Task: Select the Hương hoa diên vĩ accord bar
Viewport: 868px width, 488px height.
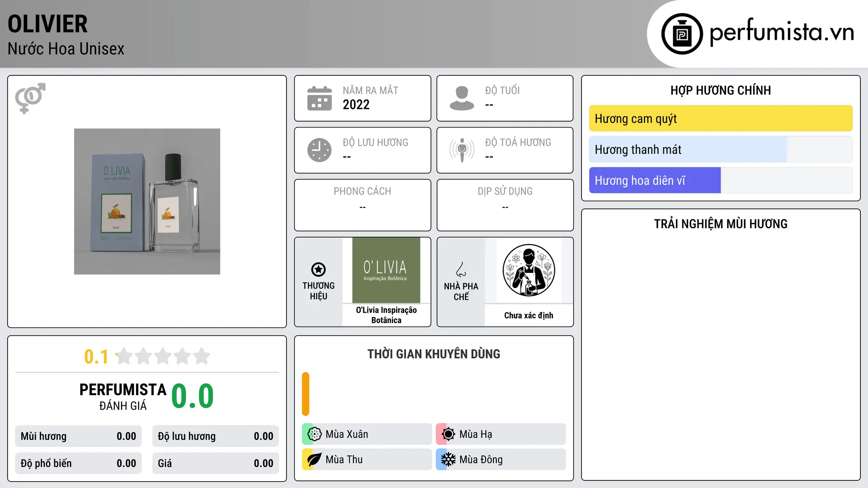Action: [721, 180]
